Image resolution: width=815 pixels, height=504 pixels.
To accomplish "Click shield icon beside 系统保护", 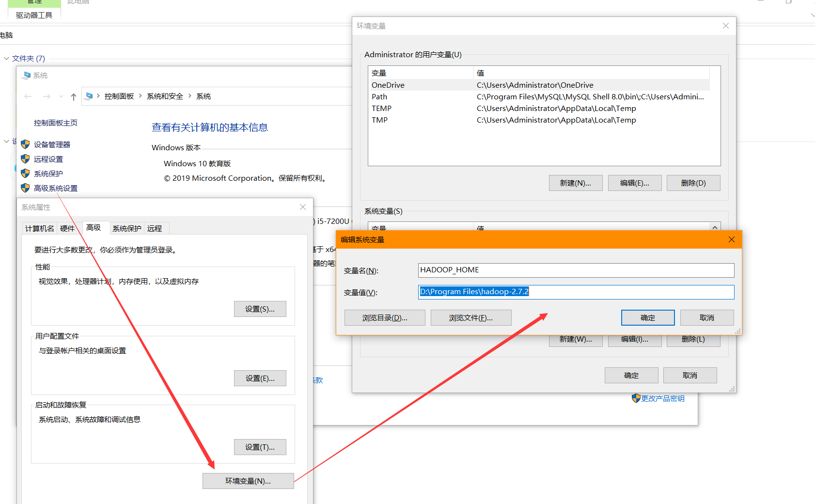I will 25,173.
